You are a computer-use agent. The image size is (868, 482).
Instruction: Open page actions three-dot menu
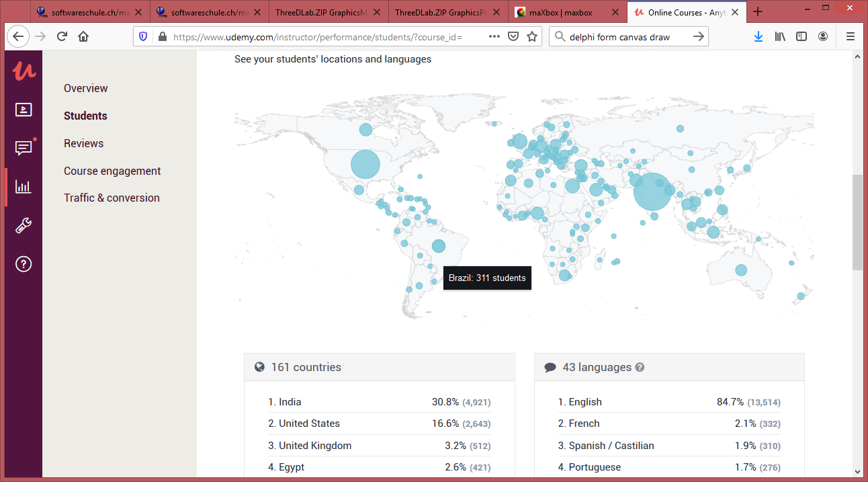tap(494, 37)
